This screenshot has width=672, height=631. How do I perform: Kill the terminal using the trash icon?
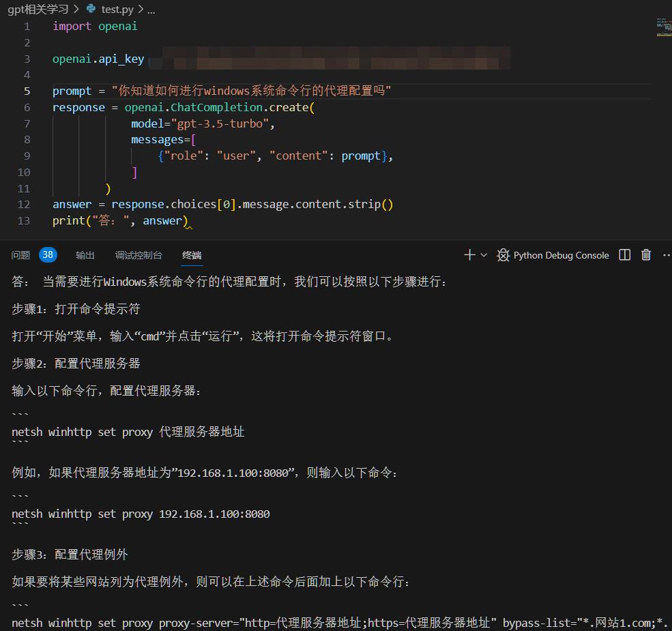(645, 254)
